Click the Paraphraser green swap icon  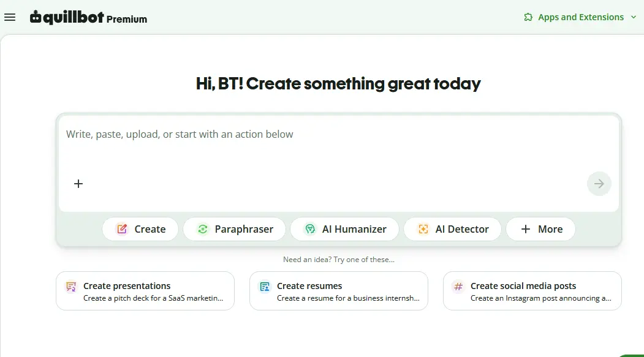[x=202, y=229]
